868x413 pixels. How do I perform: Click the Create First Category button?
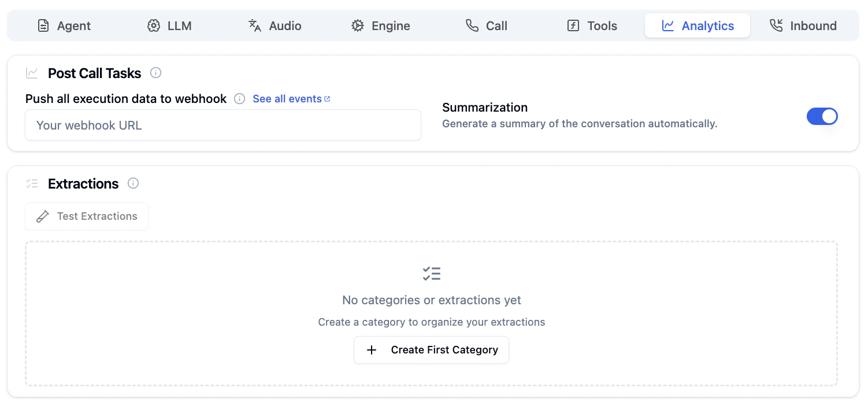pyautogui.click(x=431, y=349)
